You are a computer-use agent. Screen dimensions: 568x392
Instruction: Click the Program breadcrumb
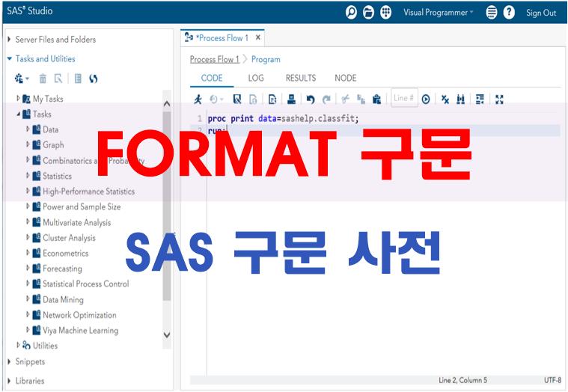tap(266, 59)
